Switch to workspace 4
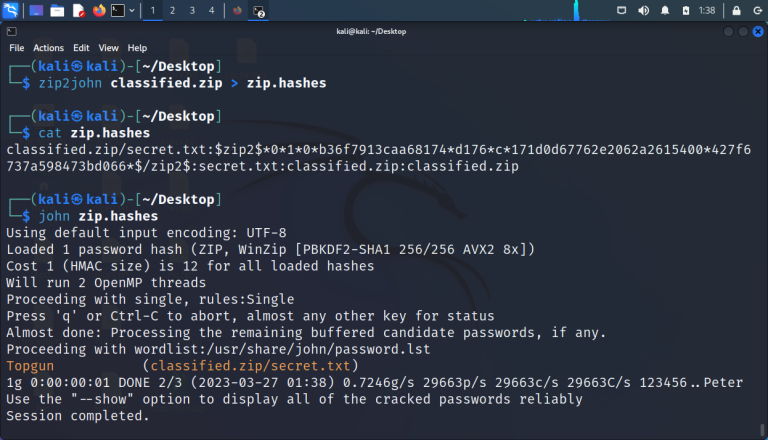This screenshot has width=768, height=440. point(211,10)
